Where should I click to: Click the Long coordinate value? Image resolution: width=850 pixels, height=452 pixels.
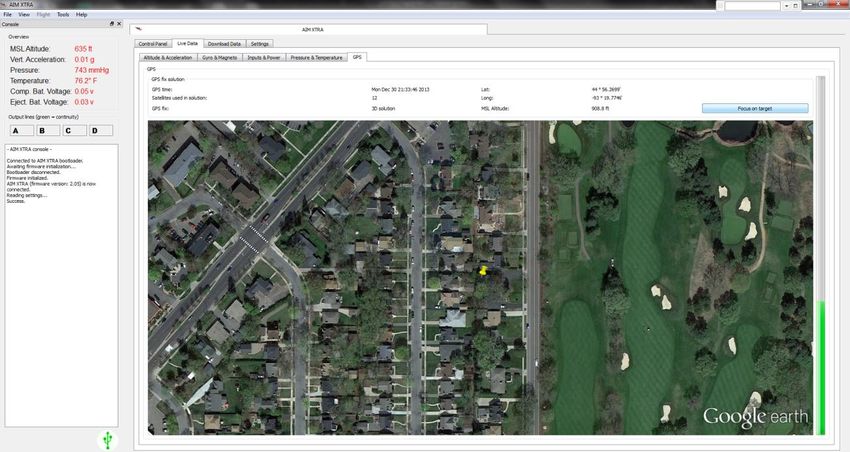pyautogui.click(x=607, y=98)
